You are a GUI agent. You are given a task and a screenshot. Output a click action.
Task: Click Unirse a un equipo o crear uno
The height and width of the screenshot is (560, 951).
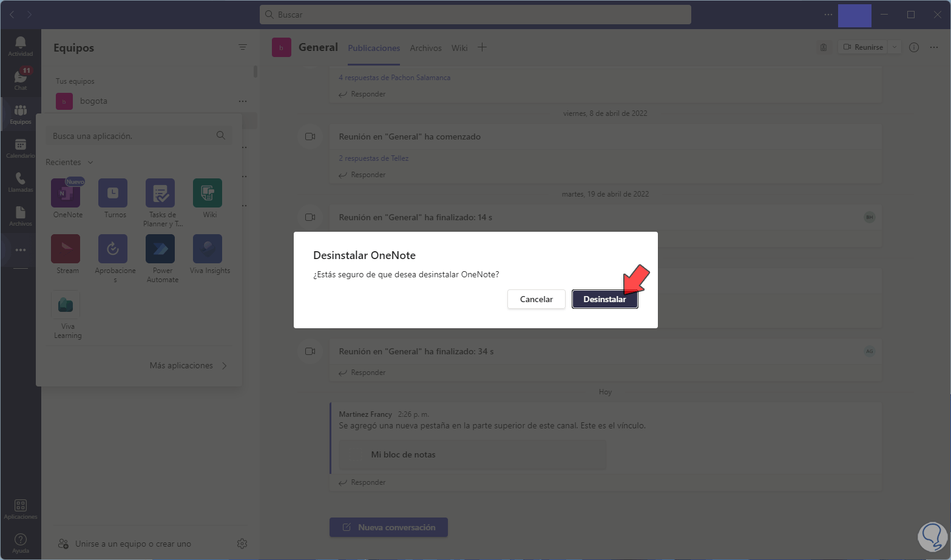(133, 544)
